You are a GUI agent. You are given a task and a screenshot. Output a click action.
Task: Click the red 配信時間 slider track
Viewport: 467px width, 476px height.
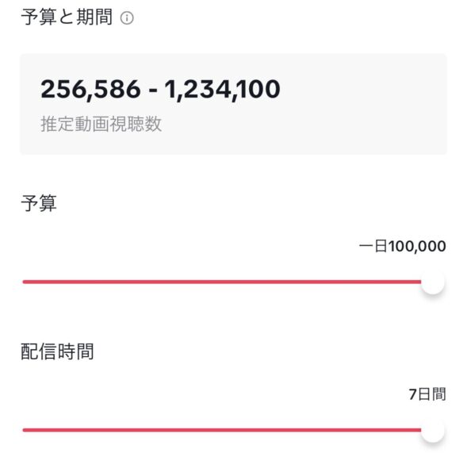pyautogui.click(x=222, y=430)
